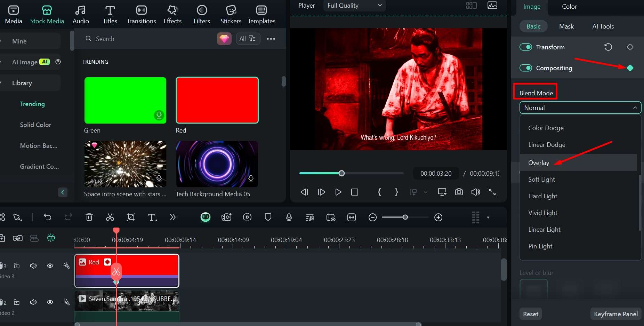This screenshot has height=326, width=644.
Task: Click the split scissors icon in toolbar
Action: (x=110, y=217)
